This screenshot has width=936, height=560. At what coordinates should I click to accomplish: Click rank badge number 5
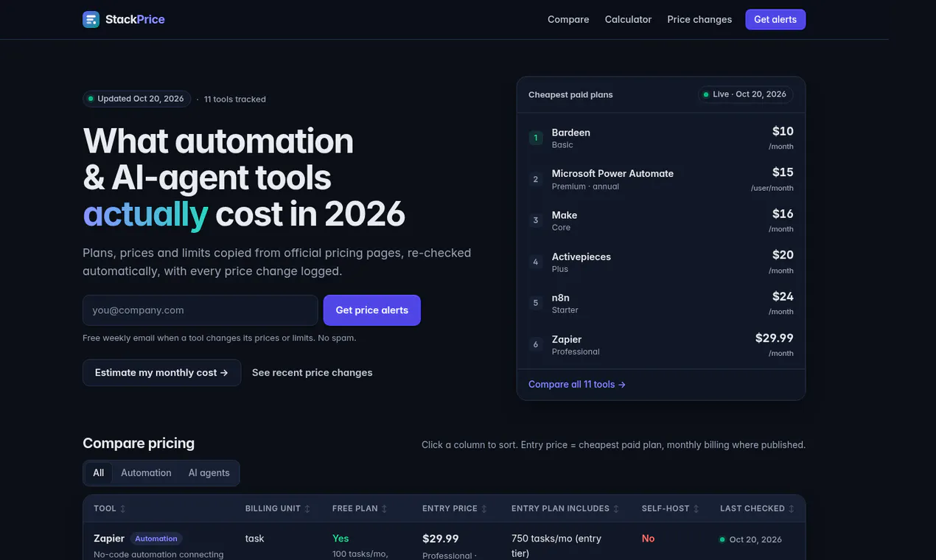[536, 303]
